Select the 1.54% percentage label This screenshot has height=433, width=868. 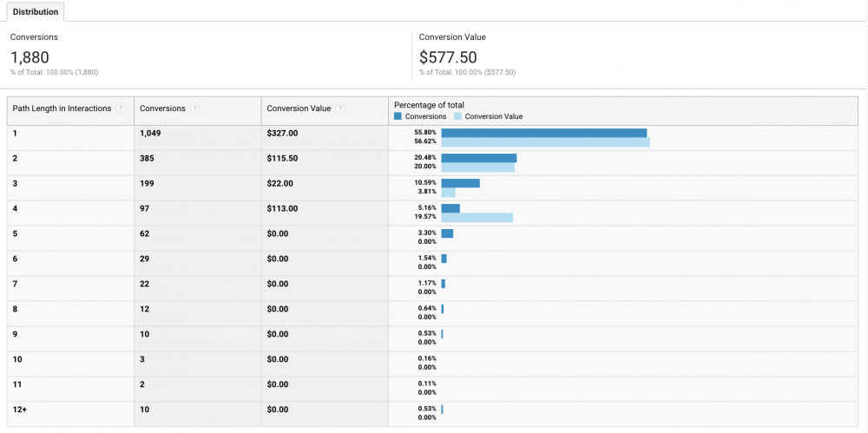427,258
